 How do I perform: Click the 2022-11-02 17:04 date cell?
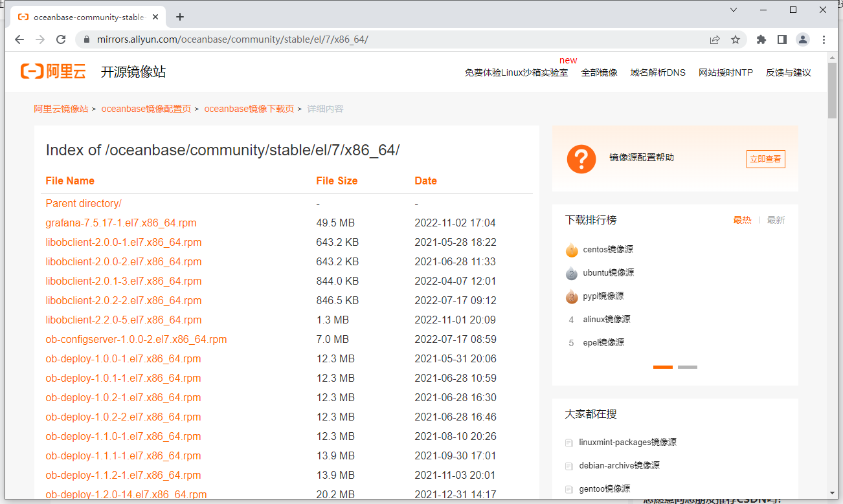(x=455, y=223)
